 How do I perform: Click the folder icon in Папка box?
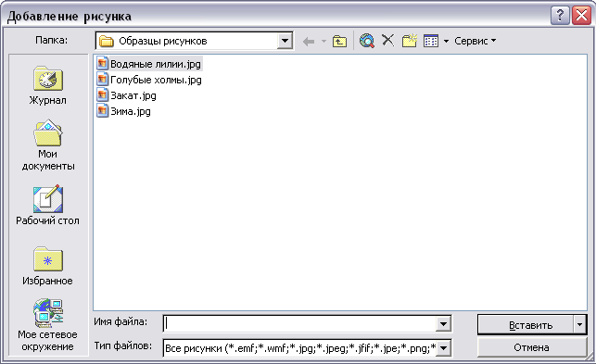(107, 41)
